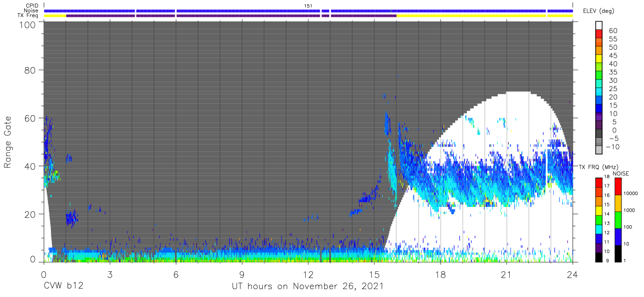
Task: Click the Range Gate y-axis title
Action: (8, 142)
